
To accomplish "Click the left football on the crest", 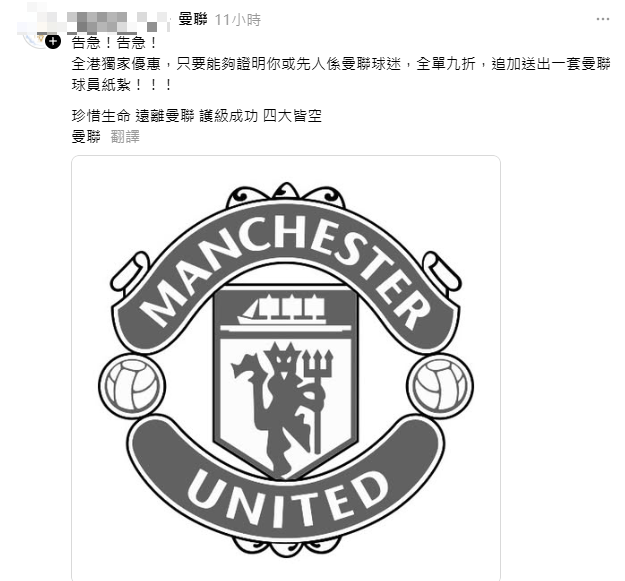I will [x=132, y=386].
